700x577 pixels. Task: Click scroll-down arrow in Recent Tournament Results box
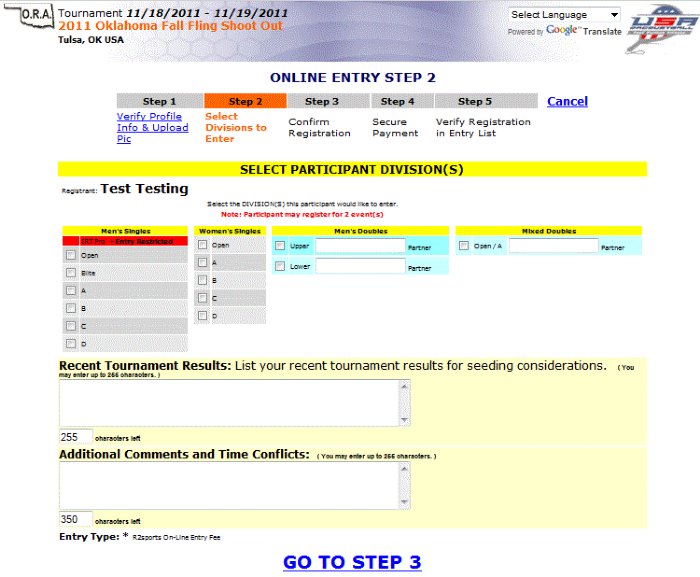click(404, 420)
